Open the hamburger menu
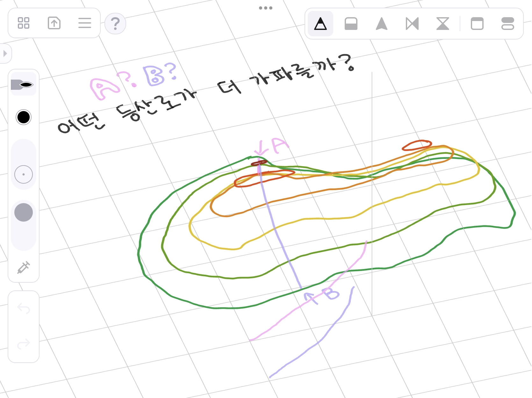 (85, 23)
